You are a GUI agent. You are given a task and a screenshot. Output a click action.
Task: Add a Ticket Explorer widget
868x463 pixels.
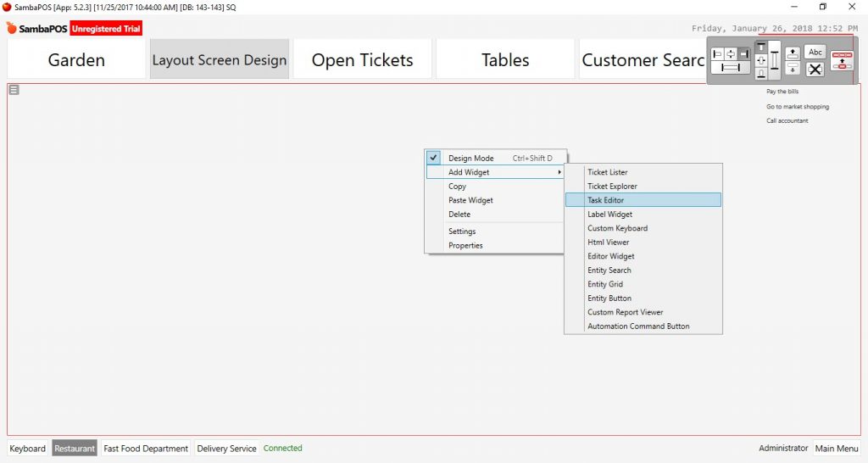click(643, 186)
